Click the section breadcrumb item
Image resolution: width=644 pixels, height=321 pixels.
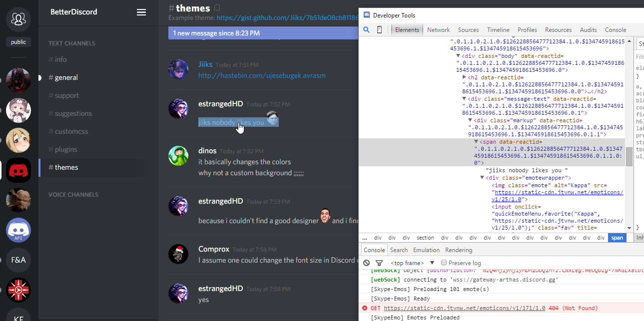425,238
